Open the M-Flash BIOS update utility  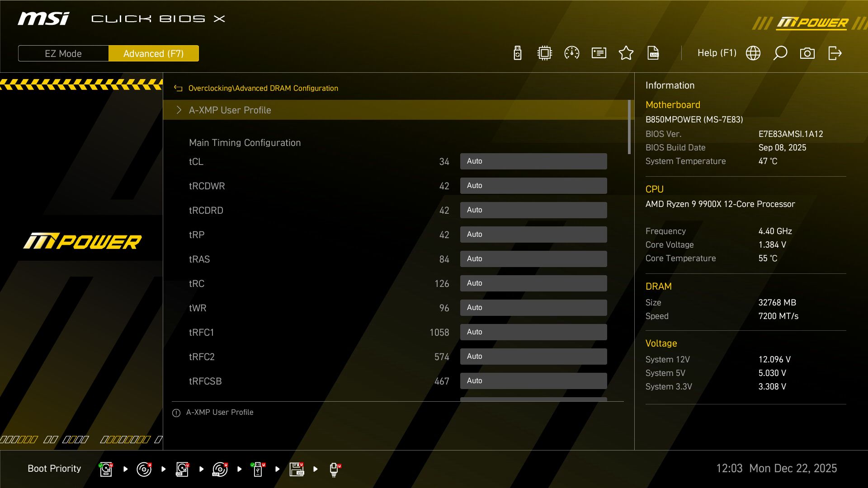point(517,53)
